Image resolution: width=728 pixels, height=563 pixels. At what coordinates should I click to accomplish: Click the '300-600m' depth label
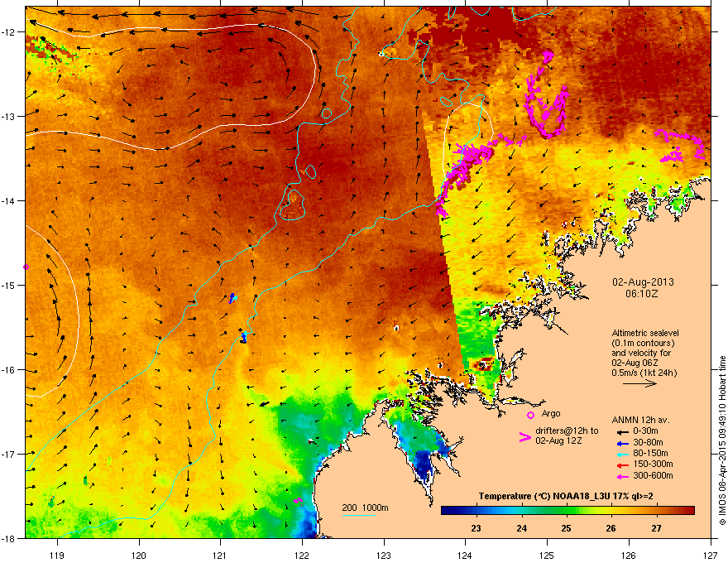click(653, 476)
